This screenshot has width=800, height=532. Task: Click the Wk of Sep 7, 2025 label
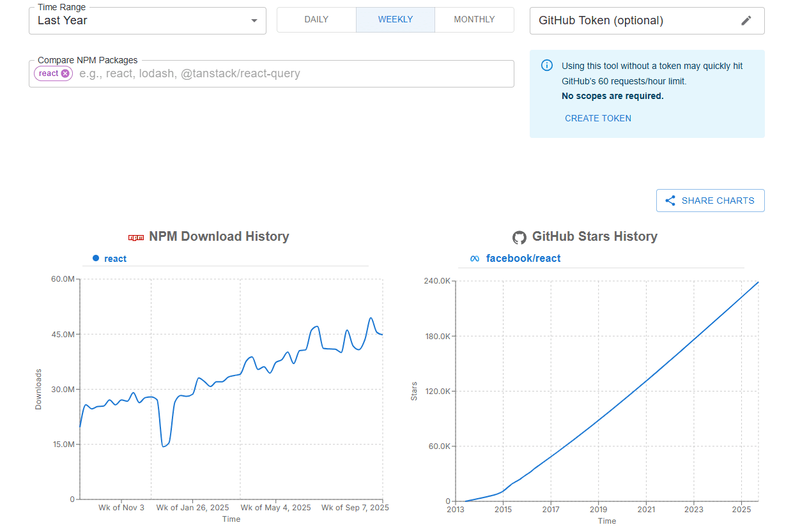click(x=355, y=508)
